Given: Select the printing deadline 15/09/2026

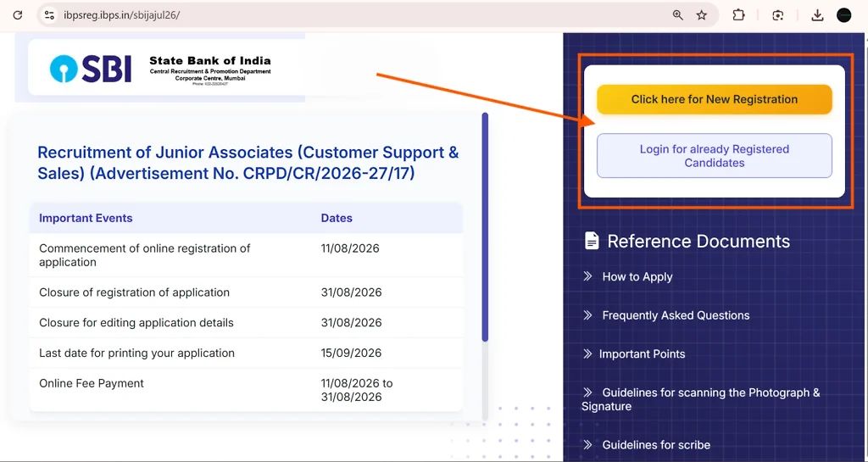Looking at the screenshot, I should pos(351,353).
